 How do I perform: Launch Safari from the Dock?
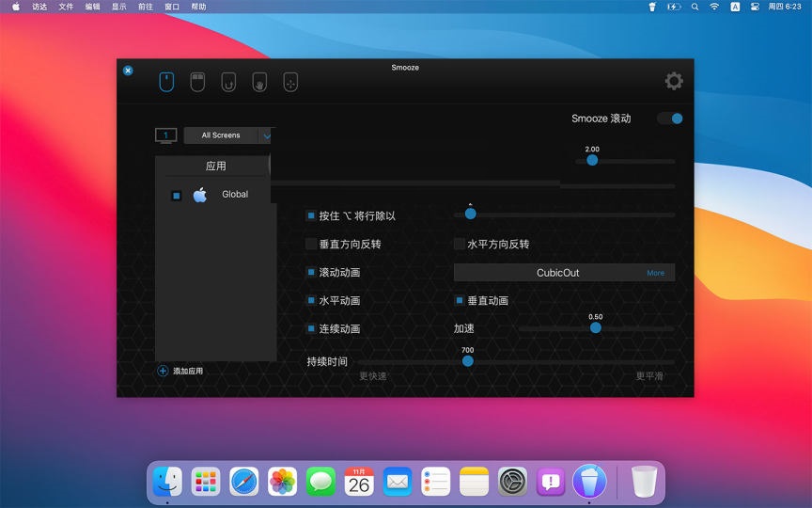click(244, 482)
